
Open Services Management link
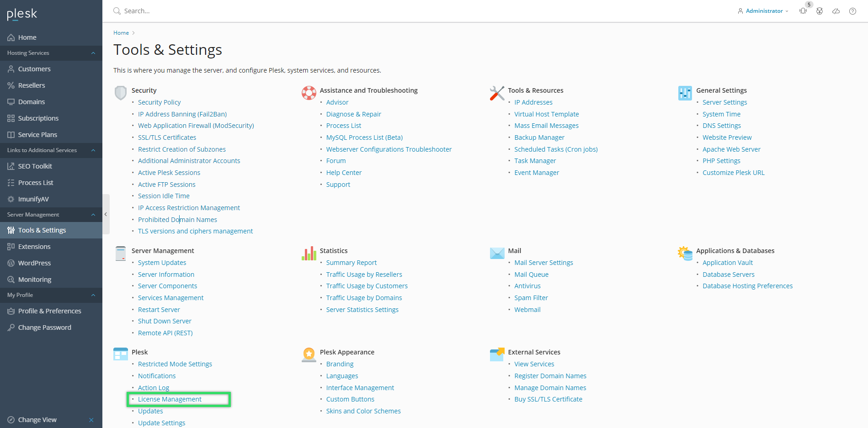point(171,298)
